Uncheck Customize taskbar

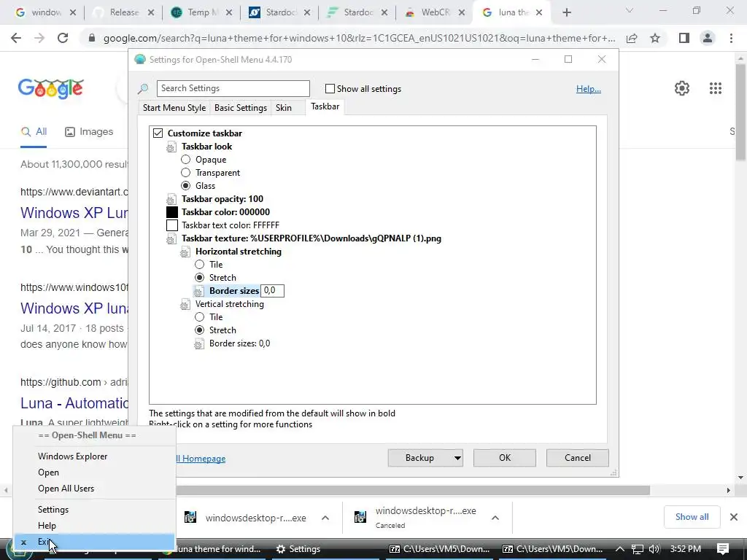click(x=158, y=133)
